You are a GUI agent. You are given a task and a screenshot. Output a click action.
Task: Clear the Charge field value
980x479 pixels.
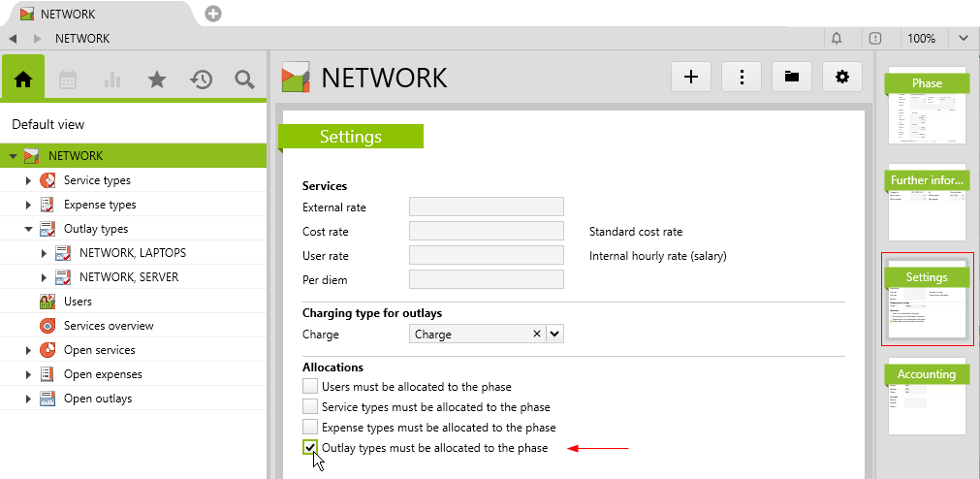tap(536, 334)
